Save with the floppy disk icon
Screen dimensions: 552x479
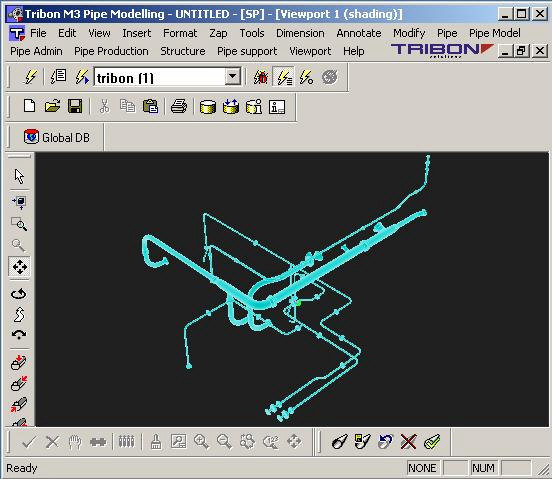[x=75, y=106]
